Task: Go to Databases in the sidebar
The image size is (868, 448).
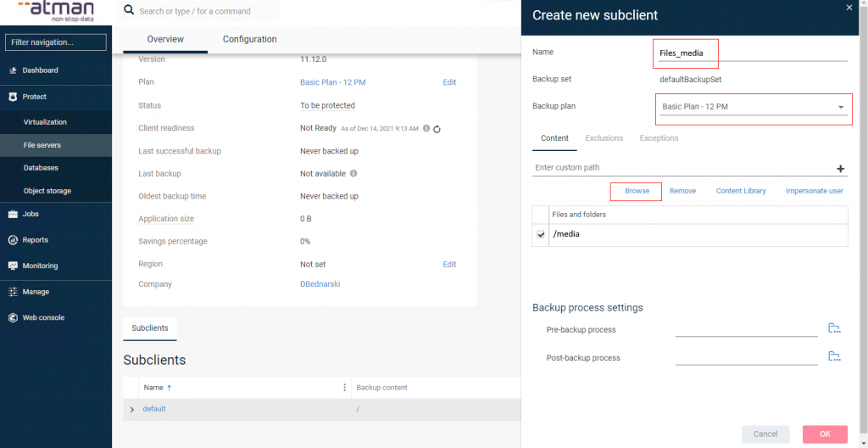Action: [x=41, y=168]
